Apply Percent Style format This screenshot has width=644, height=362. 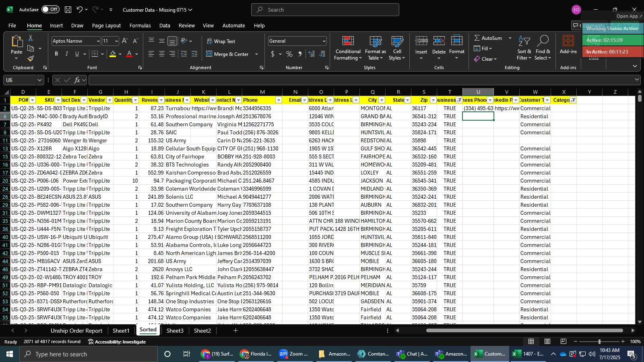pos(289,54)
